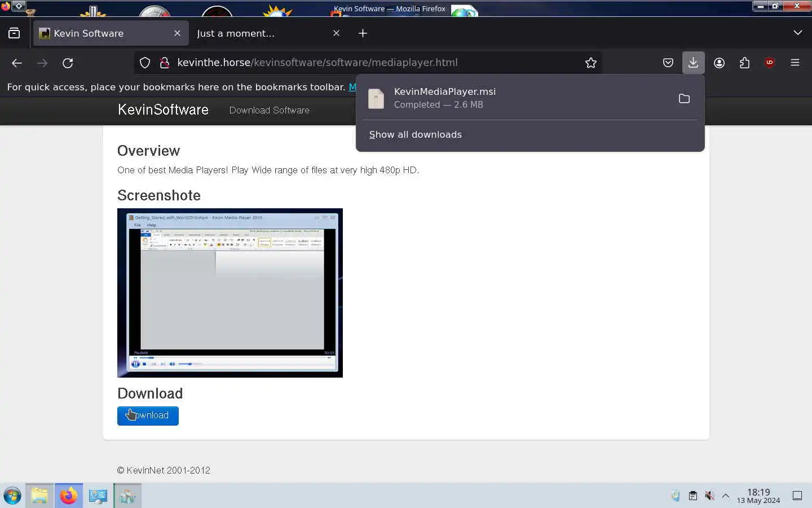Viewport: 812px width, 508px height.
Task: Open the Firefox View icon left of tabs
Action: click(14, 33)
